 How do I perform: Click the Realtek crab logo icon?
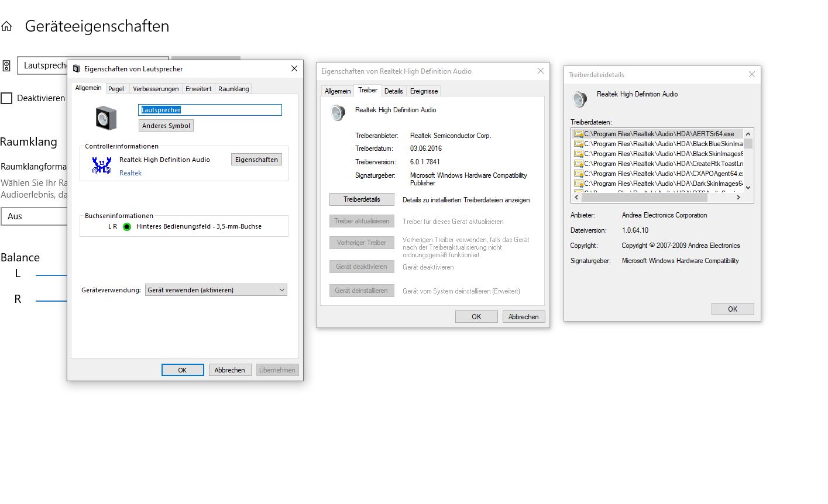101,165
